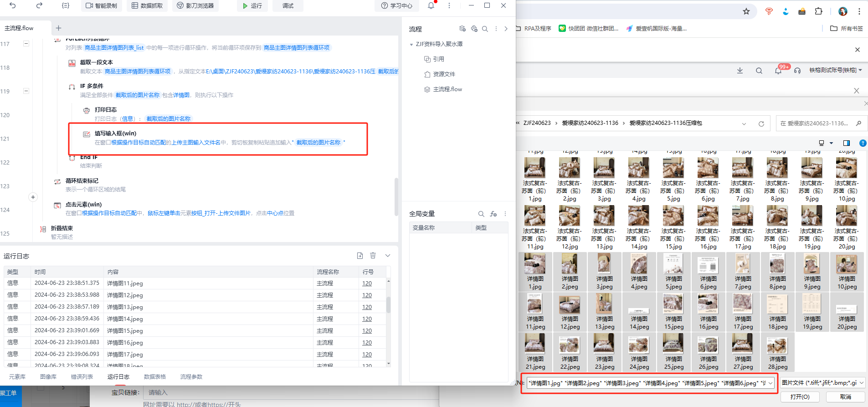This screenshot has width=868, height=407.
Task: Start 智能录制 smart recording
Action: tap(102, 5)
